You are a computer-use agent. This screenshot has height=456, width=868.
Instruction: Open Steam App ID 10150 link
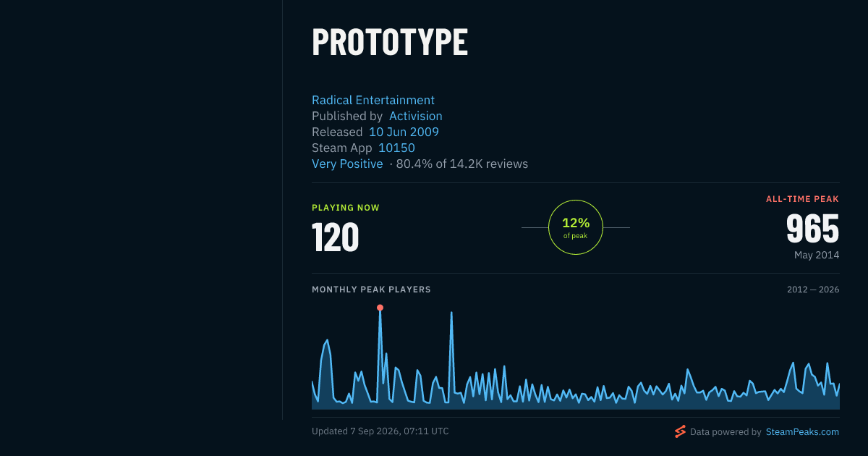(x=397, y=148)
